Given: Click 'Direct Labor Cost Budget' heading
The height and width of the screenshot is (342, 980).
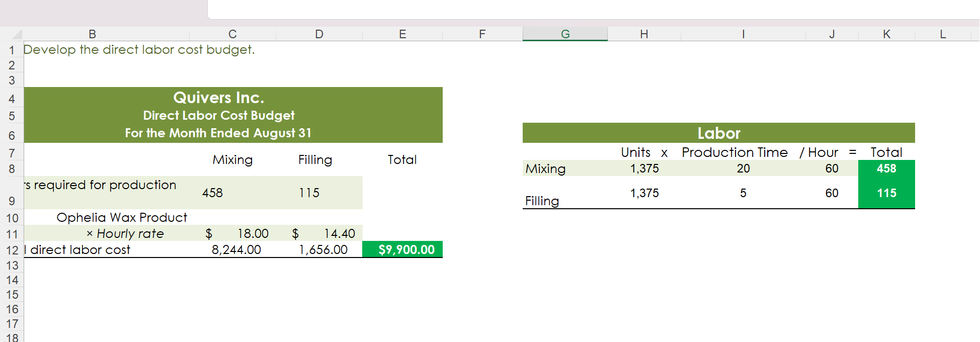Looking at the screenshot, I should tap(218, 115).
